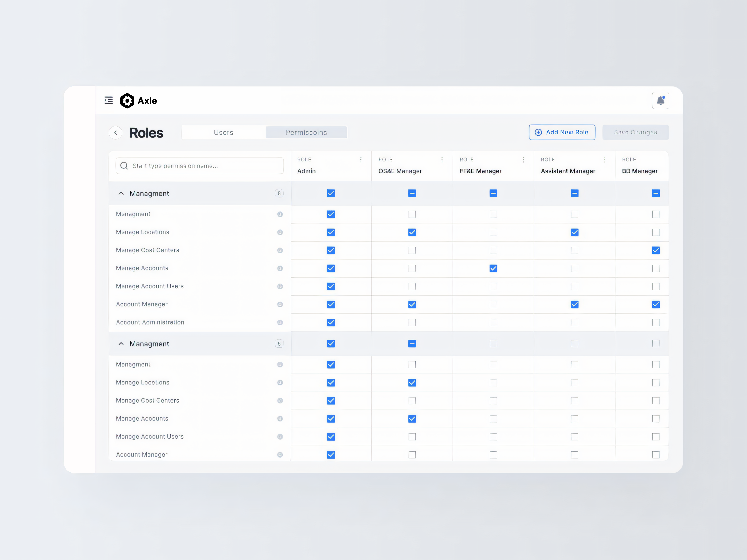Click the info icon next to Manage Locations

point(280,232)
